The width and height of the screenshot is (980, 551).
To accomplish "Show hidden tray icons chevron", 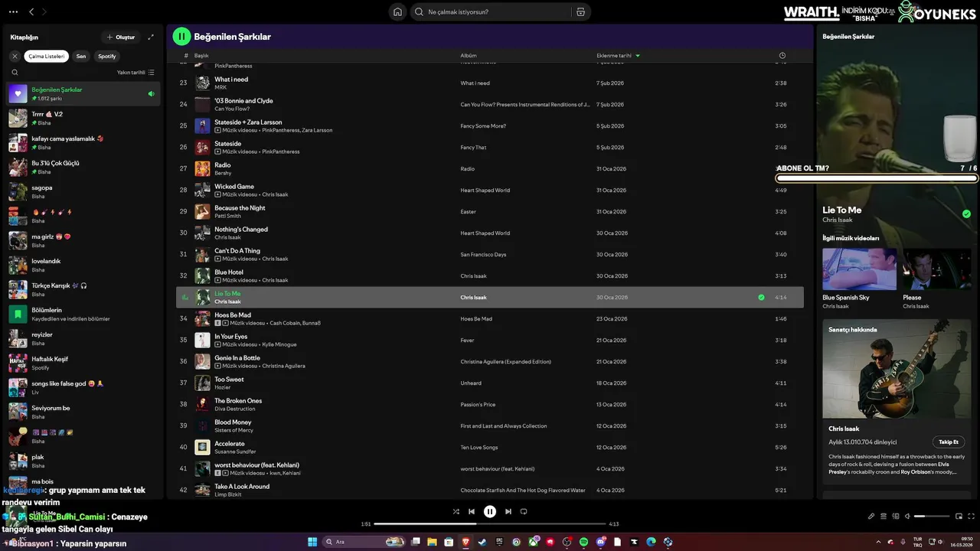I will [x=877, y=542].
